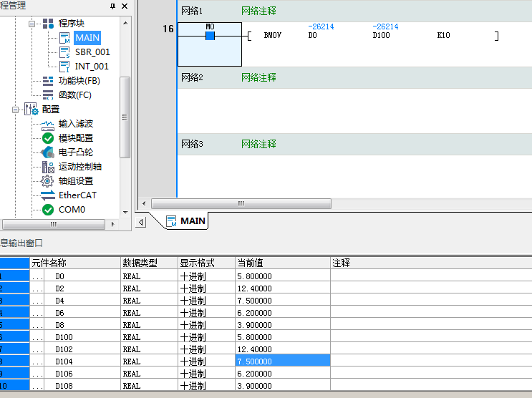The width and height of the screenshot is (532, 398).
Task: Click the 函数(FC) icon
Action: (48, 95)
